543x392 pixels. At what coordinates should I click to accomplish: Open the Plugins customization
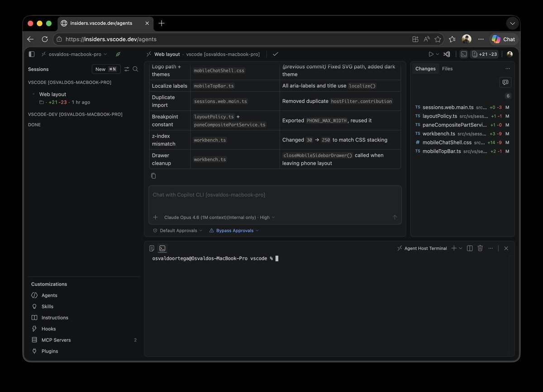pos(84,351)
